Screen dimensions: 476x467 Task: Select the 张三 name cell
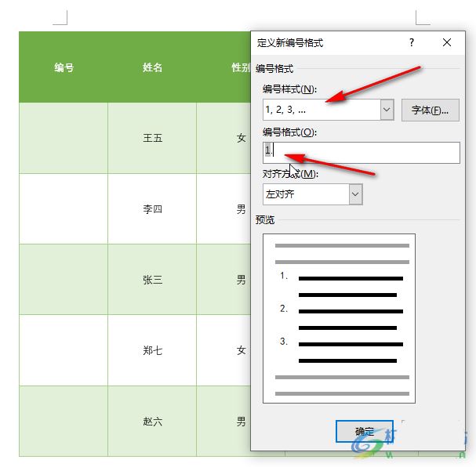[x=153, y=280]
